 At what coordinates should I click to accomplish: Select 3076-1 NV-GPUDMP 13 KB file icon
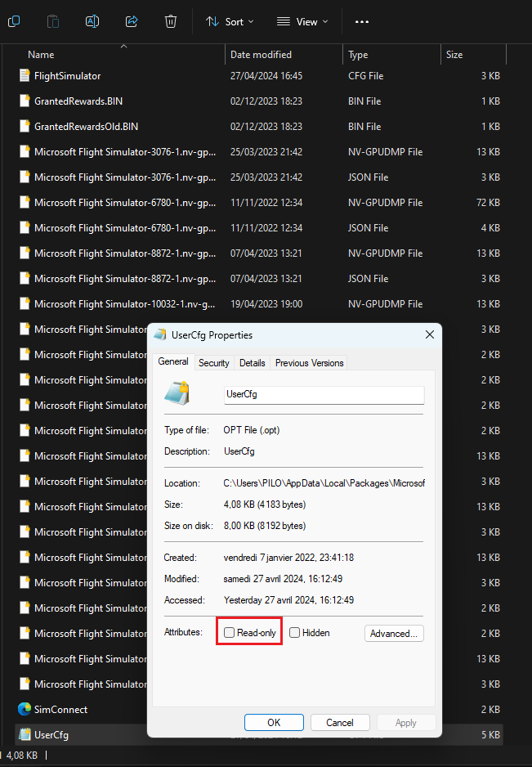25,151
